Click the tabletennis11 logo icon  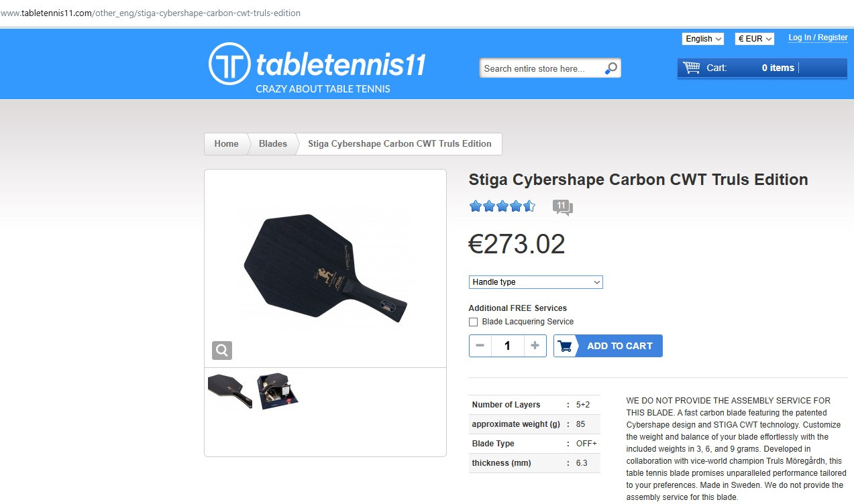click(229, 64)
